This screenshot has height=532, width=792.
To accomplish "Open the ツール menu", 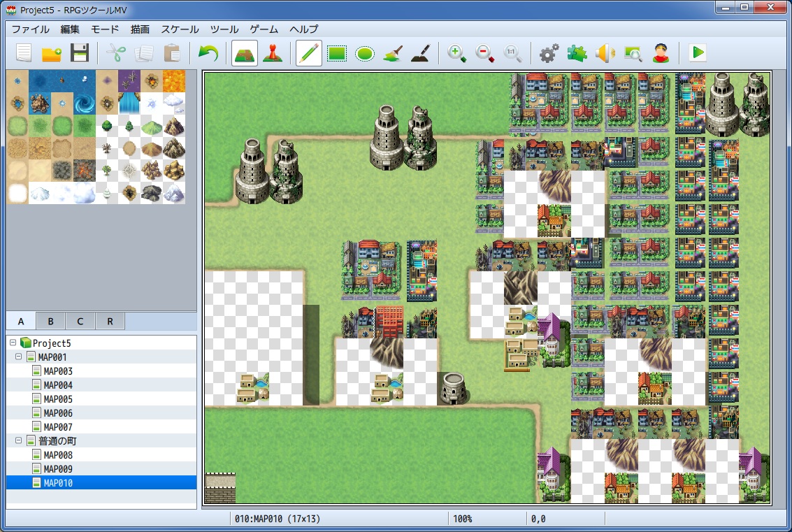I will 224,29.
